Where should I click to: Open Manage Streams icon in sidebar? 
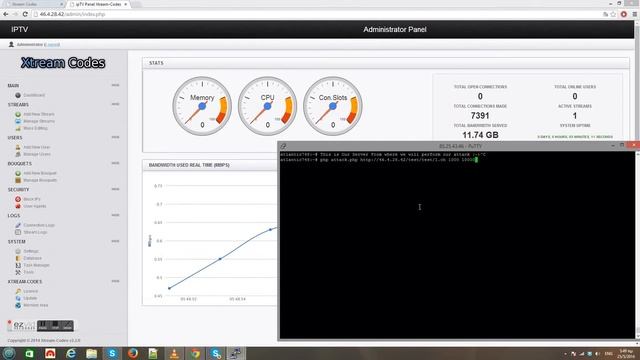[x=18, y=121]
